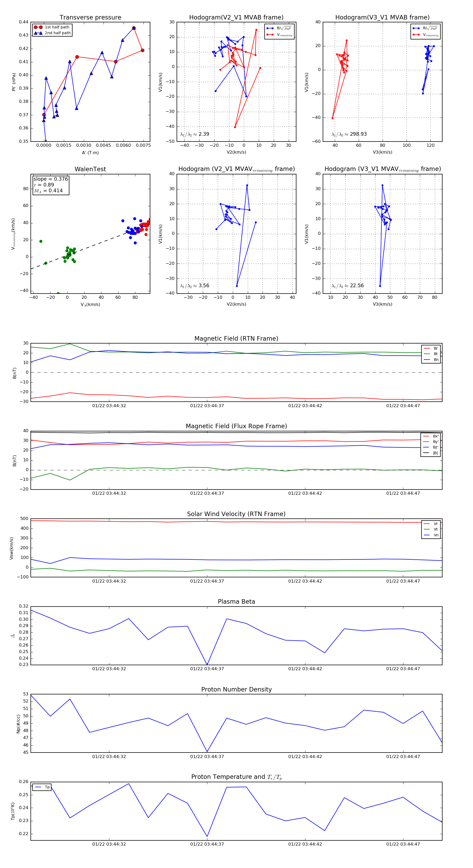
Task: Click the 'Hodogram (V3_V1 MVAV remaining frame)' title
Action: click(382, 169)
